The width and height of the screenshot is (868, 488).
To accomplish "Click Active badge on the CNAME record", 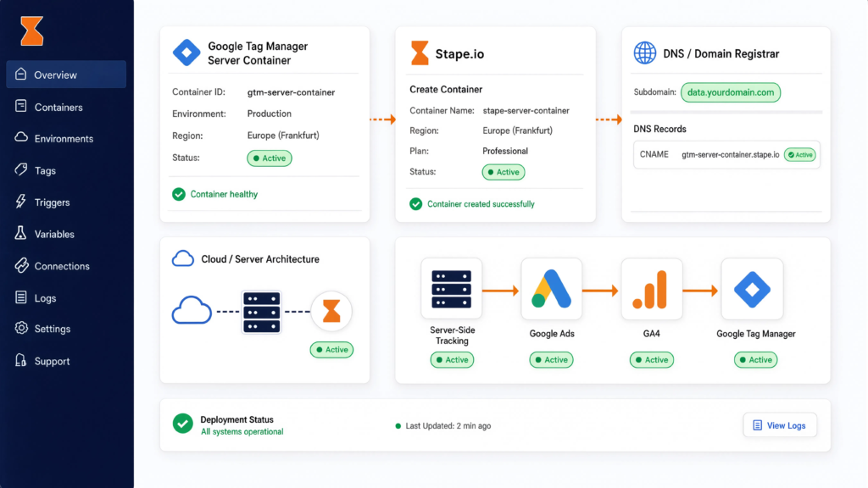I will click(800, 155).
